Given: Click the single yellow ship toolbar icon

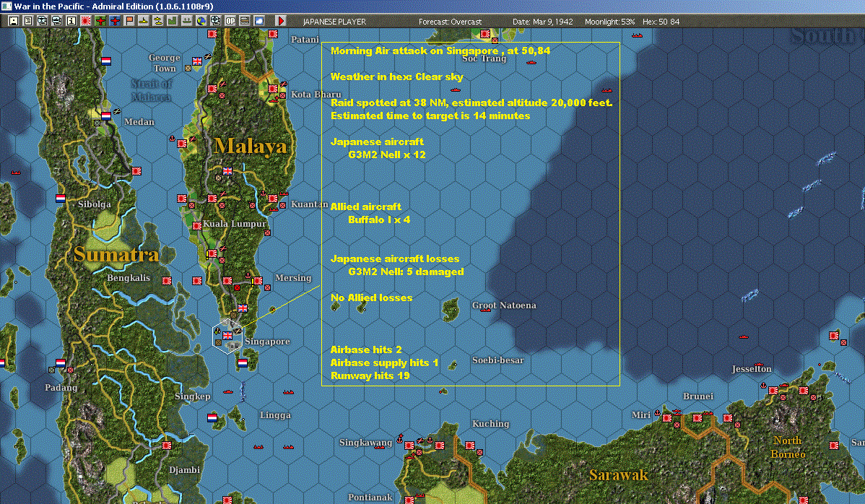Looking at the screenshot, I should point(144,21).
